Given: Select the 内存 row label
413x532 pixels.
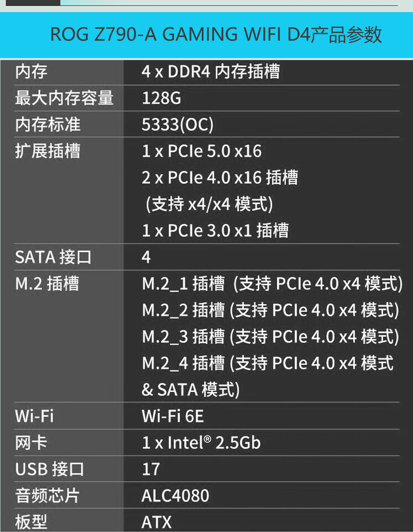Looking at the screenshot, I should pos(31,72).
